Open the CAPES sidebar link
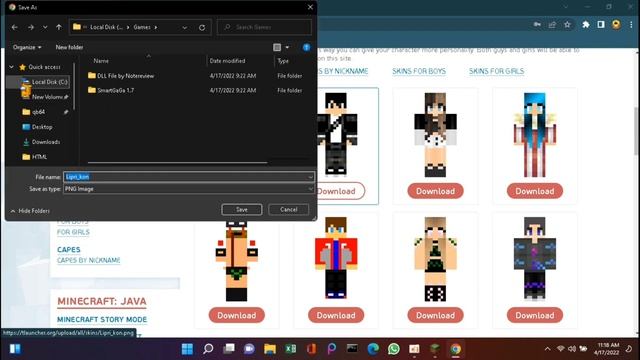This screenshot has width=640, height=360. pos(69,250)
